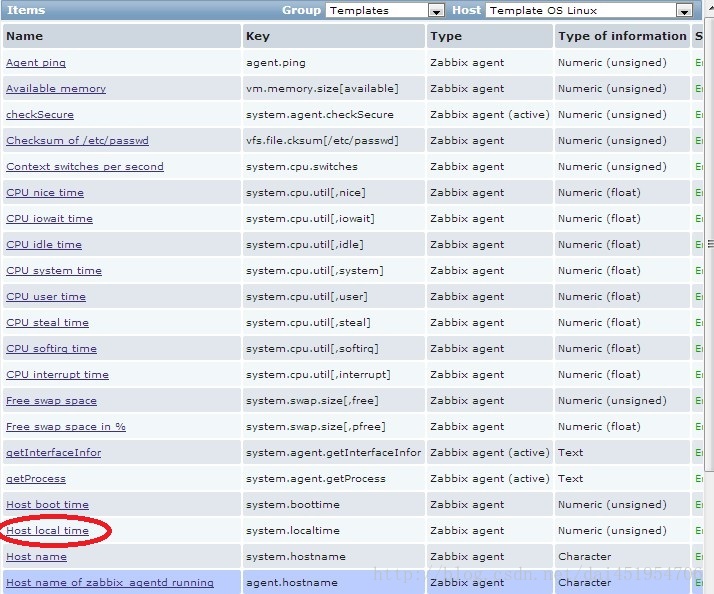Select Numeric (float) in CPU nice time row
The height and width of the screenshot is (594, 714).
pos(599,192)
